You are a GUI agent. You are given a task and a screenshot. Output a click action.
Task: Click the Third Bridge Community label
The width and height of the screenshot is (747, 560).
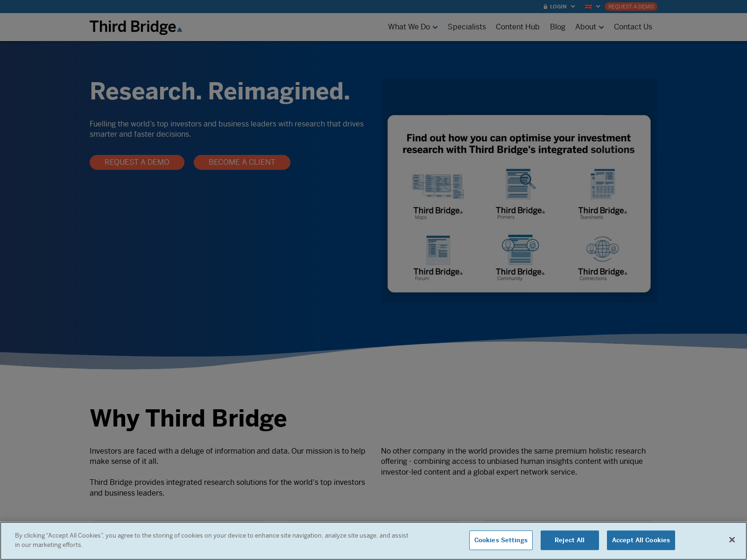point(520,274)
